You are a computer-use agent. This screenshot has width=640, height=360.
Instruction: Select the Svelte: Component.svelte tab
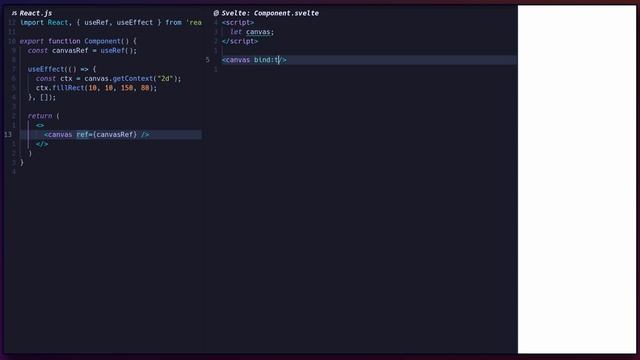(x=270, y=13)
